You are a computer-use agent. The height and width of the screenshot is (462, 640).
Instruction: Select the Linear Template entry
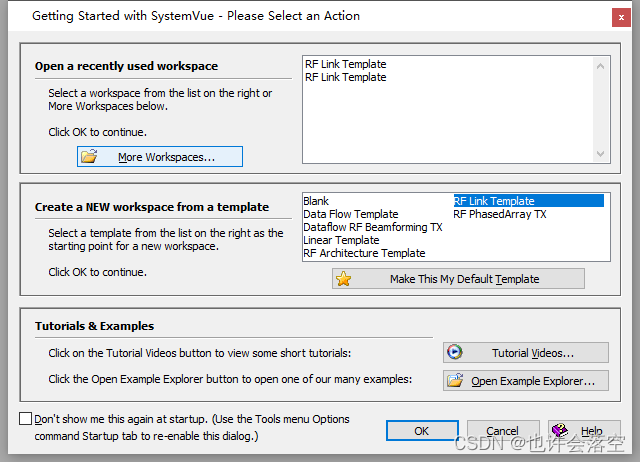pyautogui.click(x=341, y=240)
